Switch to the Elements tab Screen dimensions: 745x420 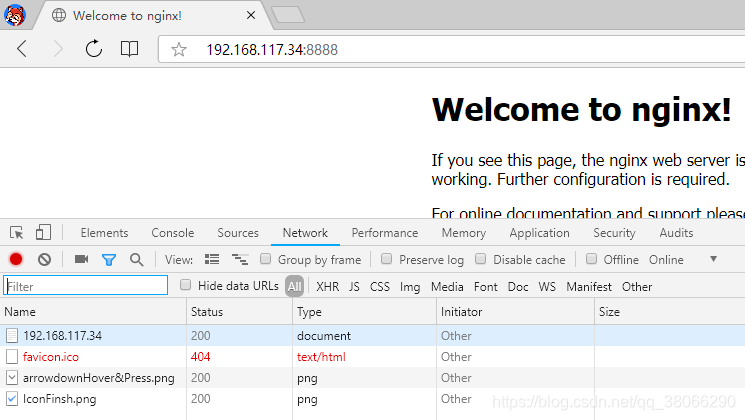[x=104, y=233]
